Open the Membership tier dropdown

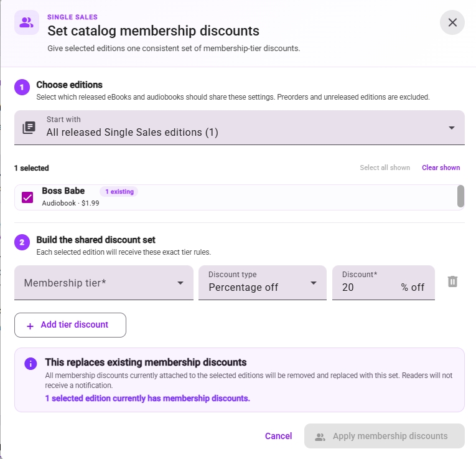tap(104, 283)
